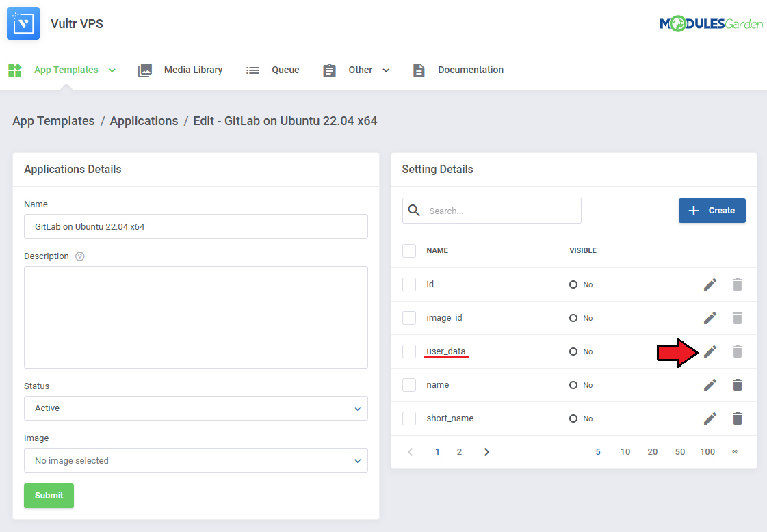
Task: Show 100 entries per page
Action: (707, 452)
